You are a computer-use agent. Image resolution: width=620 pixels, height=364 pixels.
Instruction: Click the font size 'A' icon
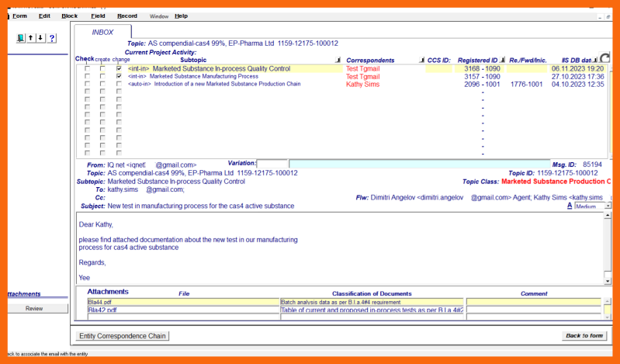(x=569, y=206)
